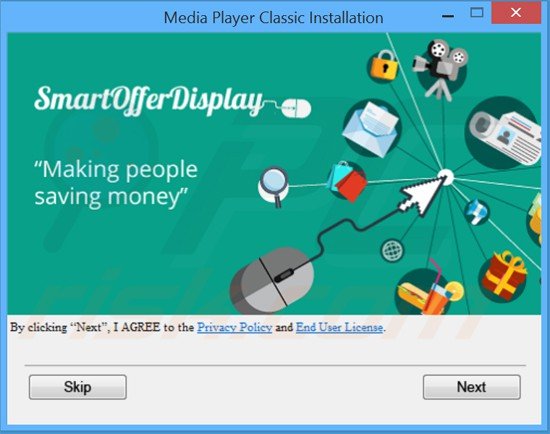Screen dimensions: 550x434
Task: Click the open envelope mail icon
Action: [x=371, y=129]
